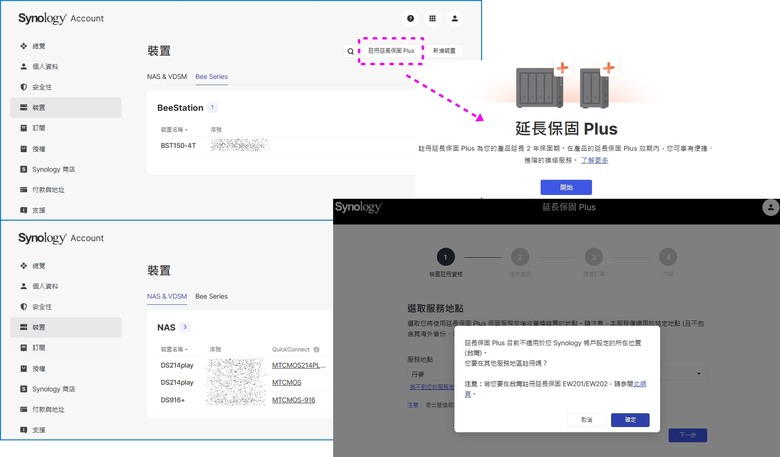Click the blue 開始 start button
780x457 pixels.
pos(566,187)
